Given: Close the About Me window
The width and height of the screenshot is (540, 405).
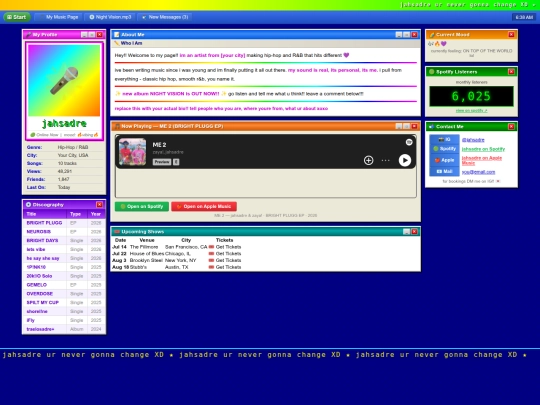Looking at the screenshot, I should 414,34.
